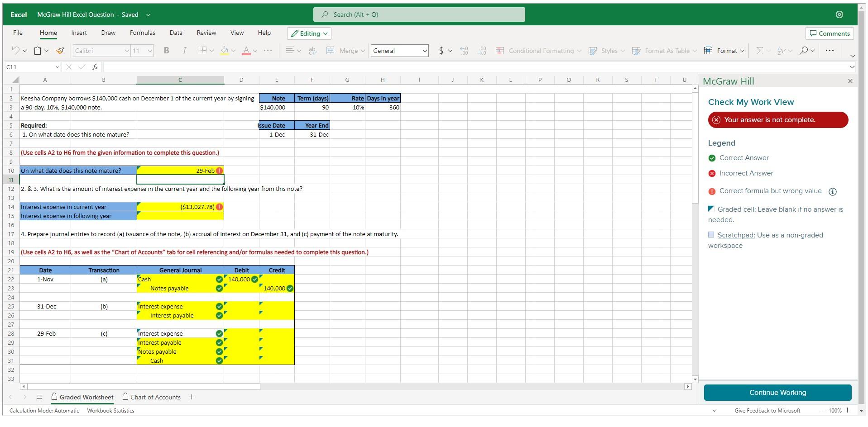Close the McGraw Hill panel
The height and width of the screenshot is (427, 868).
(x=850, y=81)
